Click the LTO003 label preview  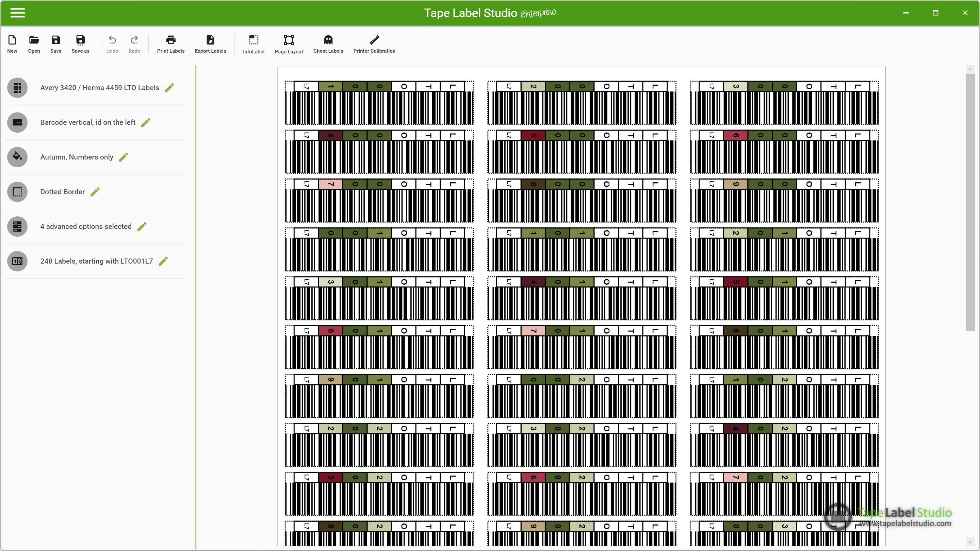(784, 103)
